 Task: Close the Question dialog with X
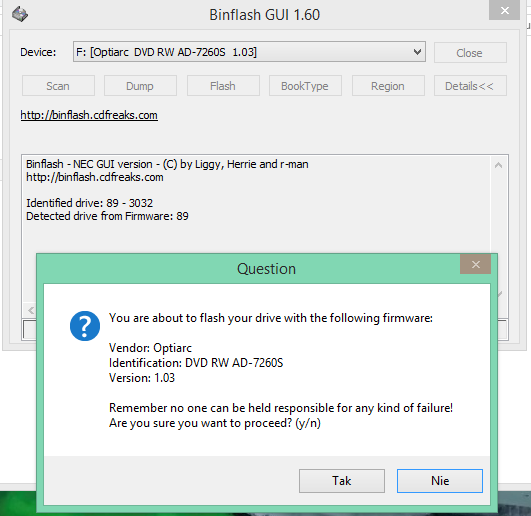[x=475, y=264]
